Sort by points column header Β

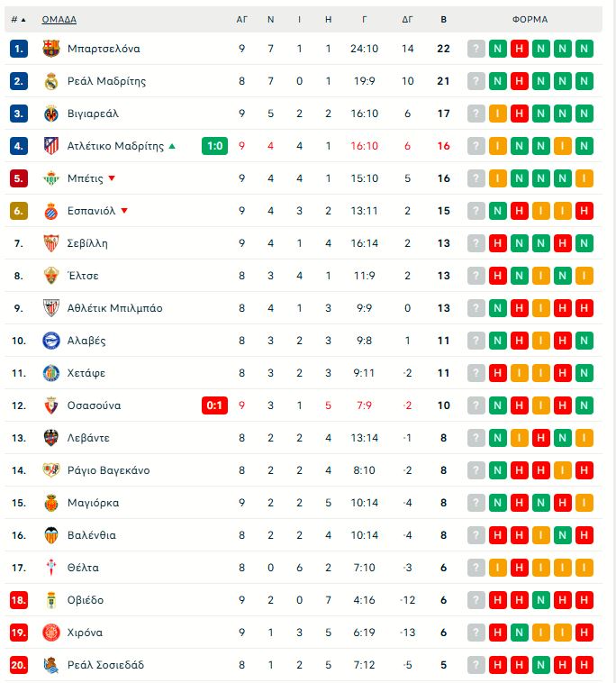click(x=443, y=19)
